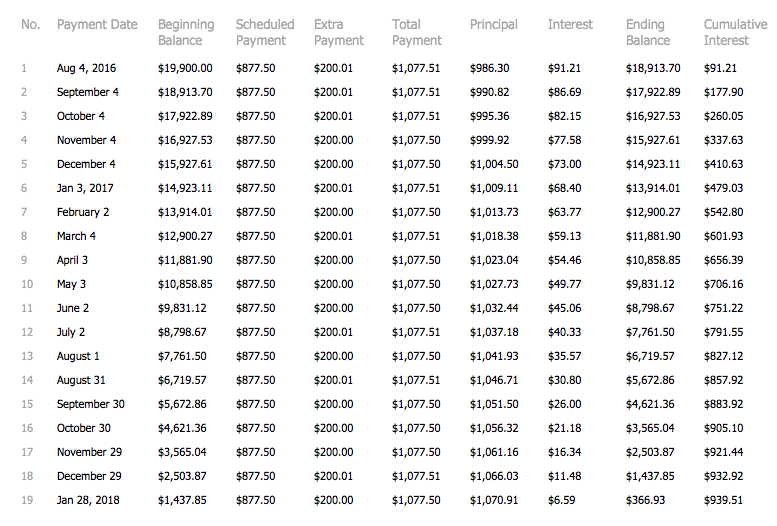This screenshot has height=526, width=777.
Task: Select the Aug 4, 2016 payment date
Action: click(86, 68)
